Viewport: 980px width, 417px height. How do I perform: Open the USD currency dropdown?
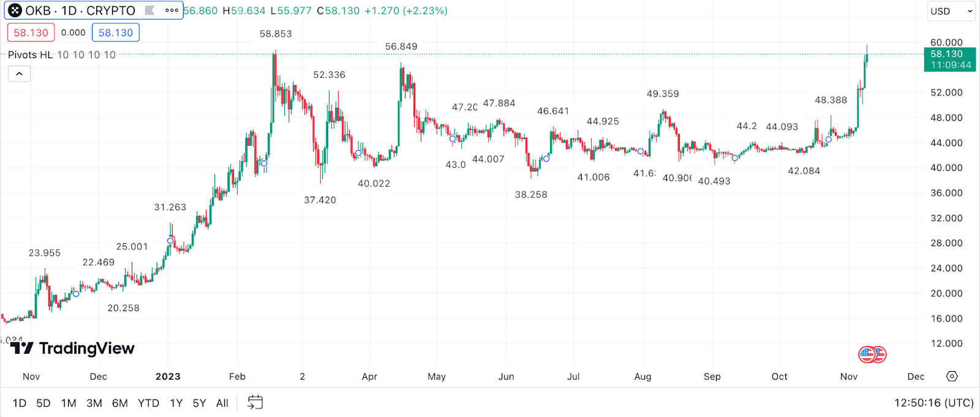[951, 11]
